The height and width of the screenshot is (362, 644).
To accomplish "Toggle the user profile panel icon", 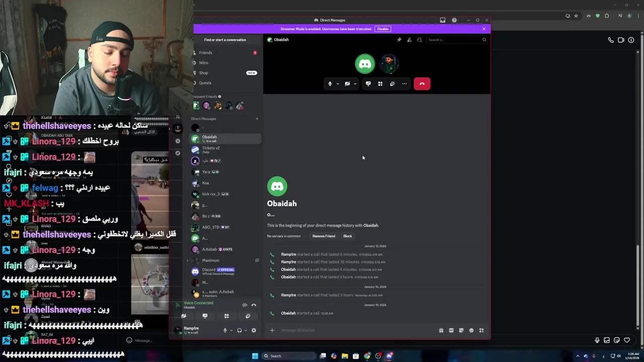I will pos(420,40).
